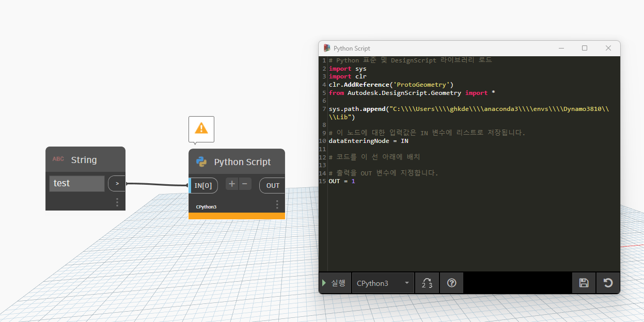
Task: Click the line clr.AddReference('ProtoGeometry')
Action: [x=391, y=85]
